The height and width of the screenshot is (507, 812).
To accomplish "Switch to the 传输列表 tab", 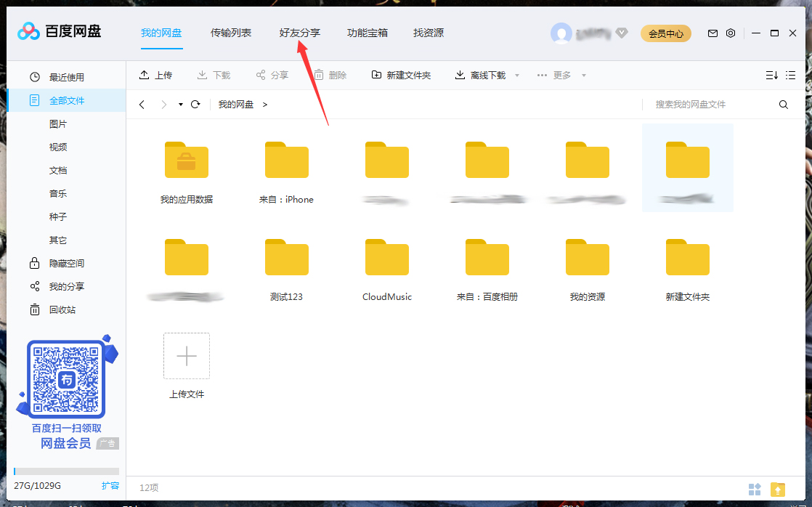I will tap(231, 33).
